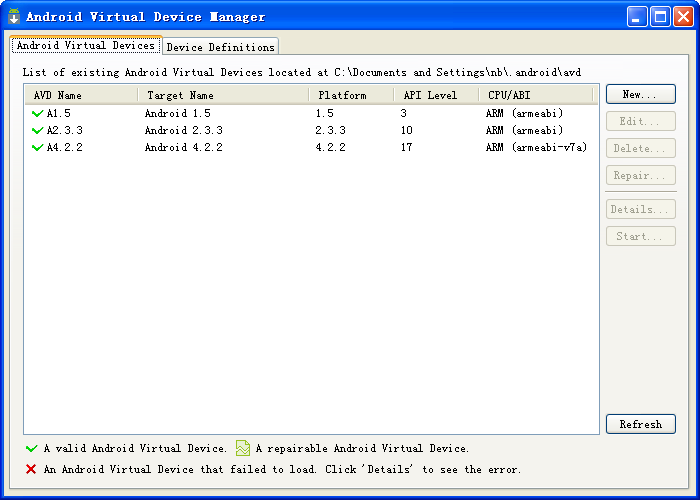Sort by AVD Name column header
Viewport: 700px width, 500px height.
pyautogui.click(x=81, y=95)
